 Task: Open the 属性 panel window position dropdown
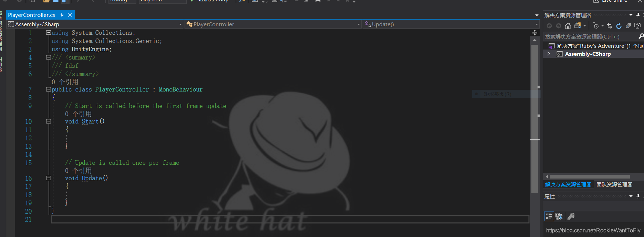pos(631,196)
